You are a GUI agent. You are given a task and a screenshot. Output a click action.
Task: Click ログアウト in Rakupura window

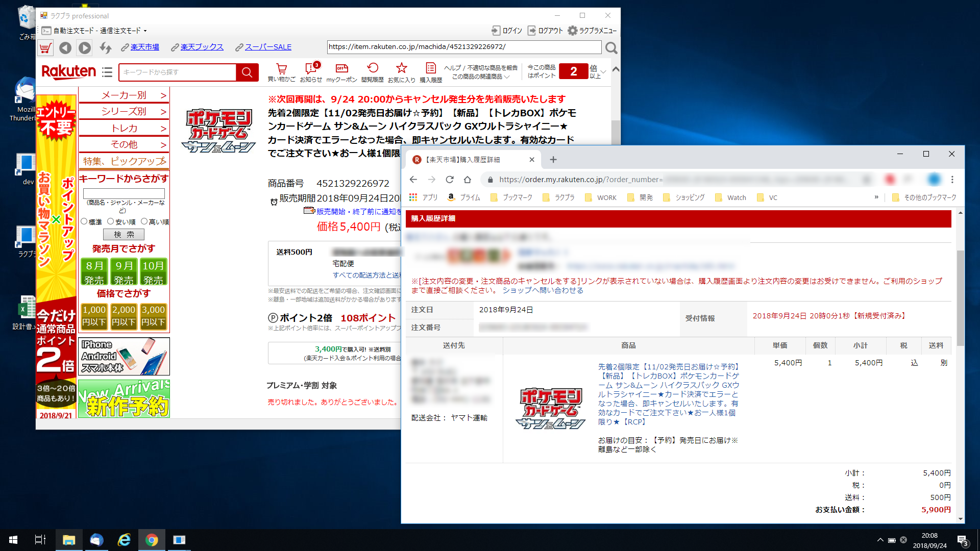545,31
